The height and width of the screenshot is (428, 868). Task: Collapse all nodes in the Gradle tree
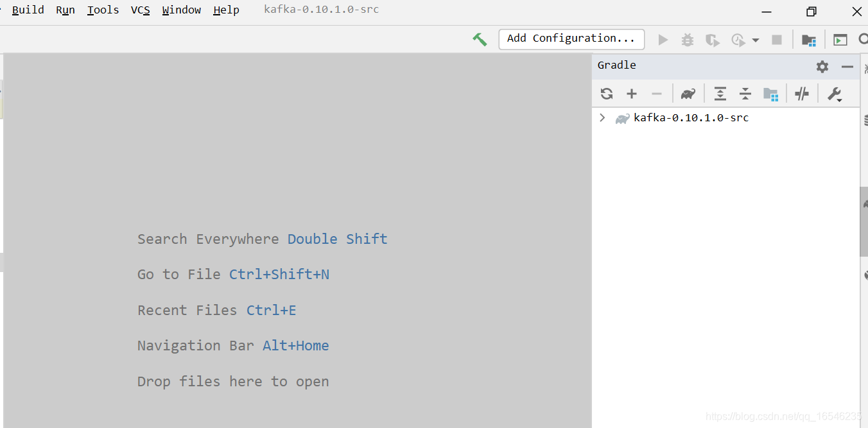[745, 94]
